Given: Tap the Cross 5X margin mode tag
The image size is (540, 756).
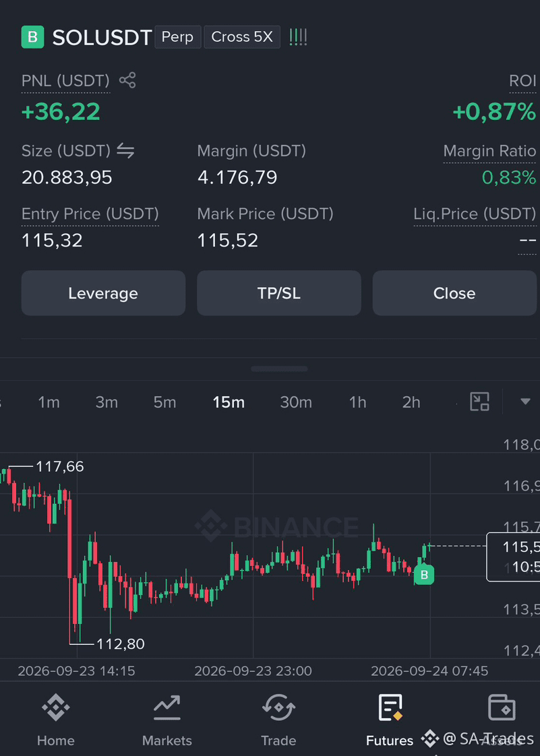Looking at the screenshot, I should click(x=242, y=37).
